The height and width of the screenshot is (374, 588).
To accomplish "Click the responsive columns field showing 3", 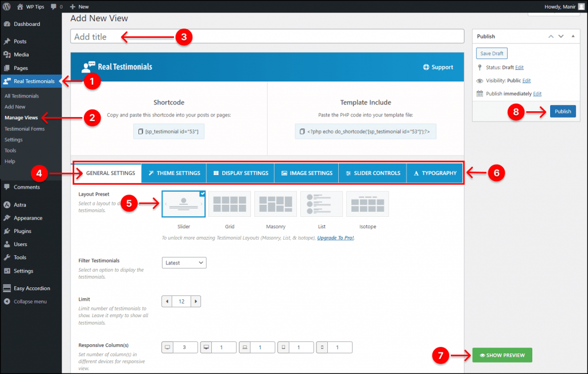I will (184, 348).
